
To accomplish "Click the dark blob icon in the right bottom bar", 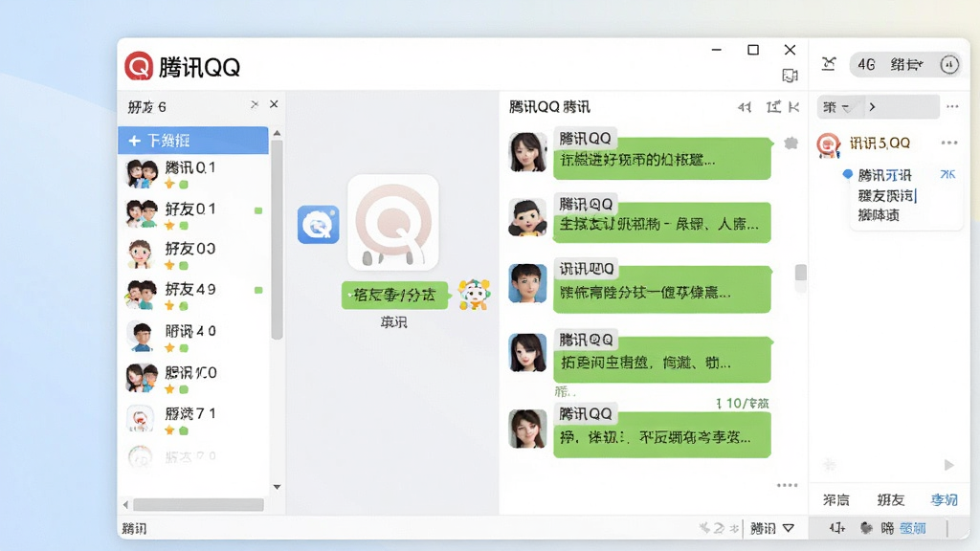I will (x=866, y=528).
